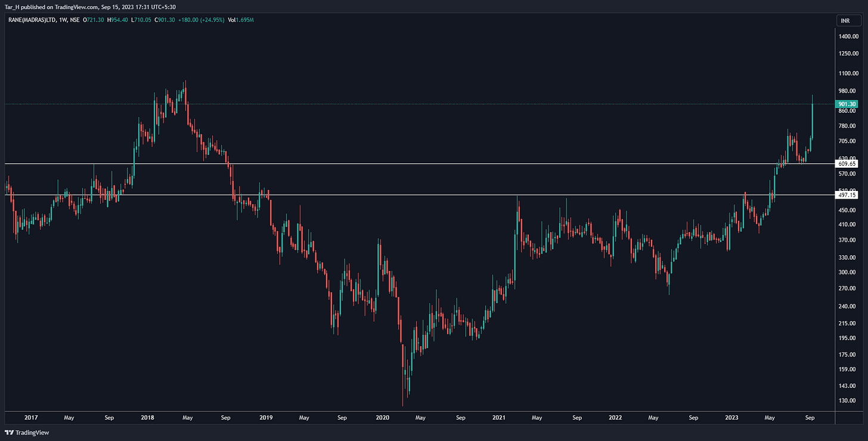Click the 980.00 price axis label

pos(848,91)
